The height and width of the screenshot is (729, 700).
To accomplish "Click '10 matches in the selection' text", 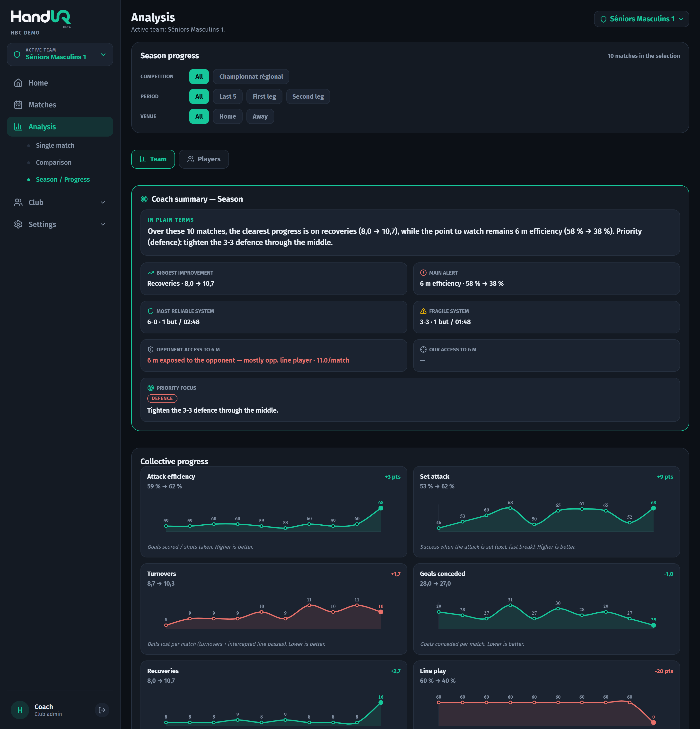I will [644, 56].
